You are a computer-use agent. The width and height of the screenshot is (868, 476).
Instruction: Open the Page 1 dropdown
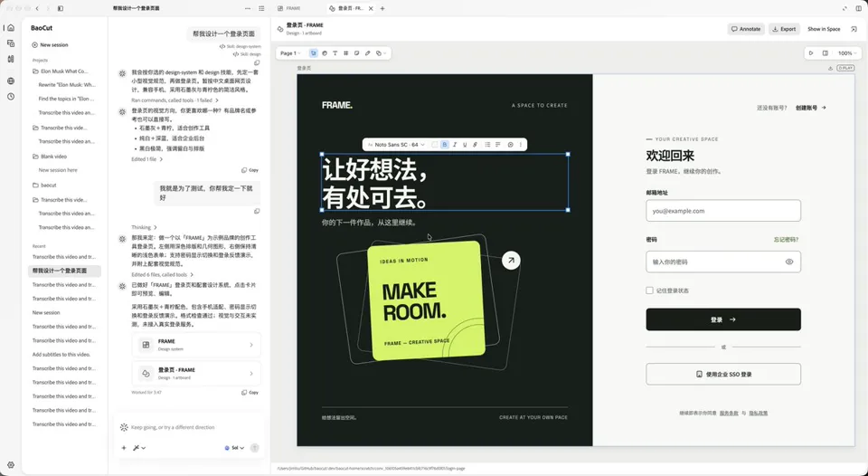290,53
